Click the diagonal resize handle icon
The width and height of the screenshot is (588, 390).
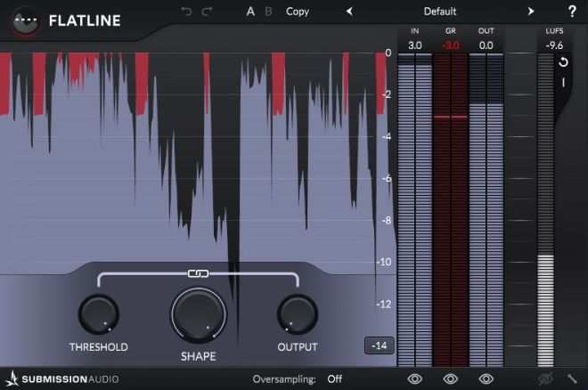(572, 378)
